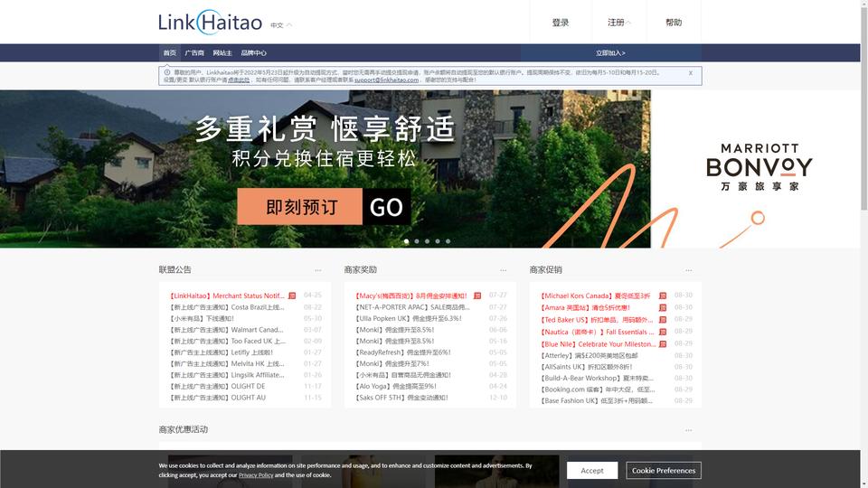Open more (…) for 商家奖励 section
868x488 pixels.
coord(504,270)
